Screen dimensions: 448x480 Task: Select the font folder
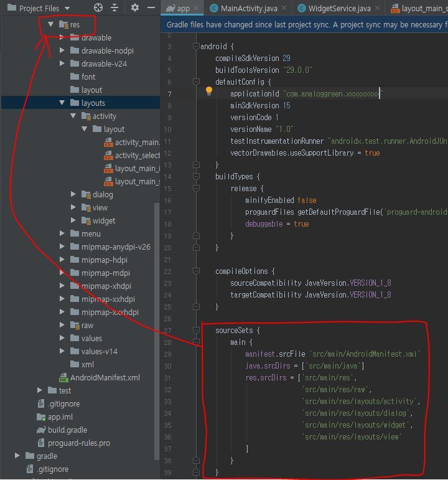[83, 77]
